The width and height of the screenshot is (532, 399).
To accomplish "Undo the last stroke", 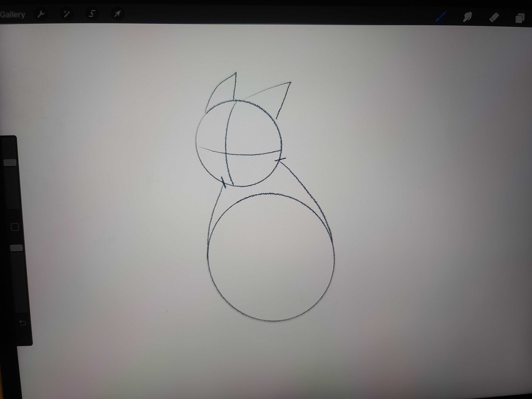I will pyautogui.click(x=23, y=323).
